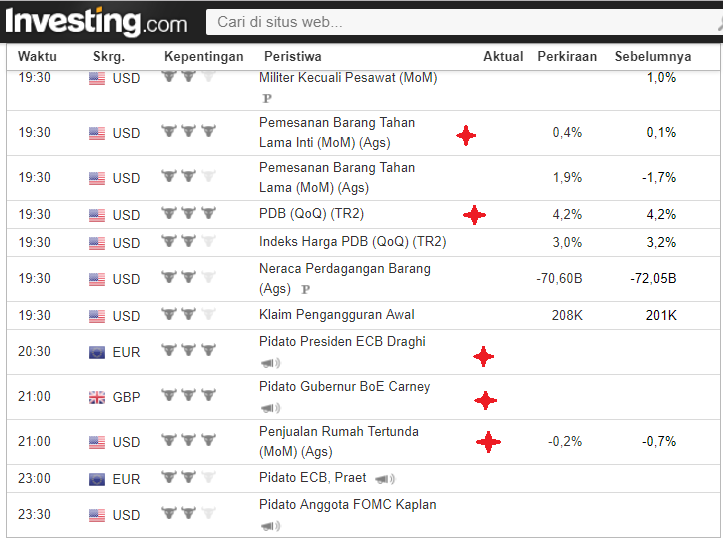Viewport: 723px width, 543px height.
Task: Click the Perkiraan column header
Action: pyautogui.click(x=567, y=56)
